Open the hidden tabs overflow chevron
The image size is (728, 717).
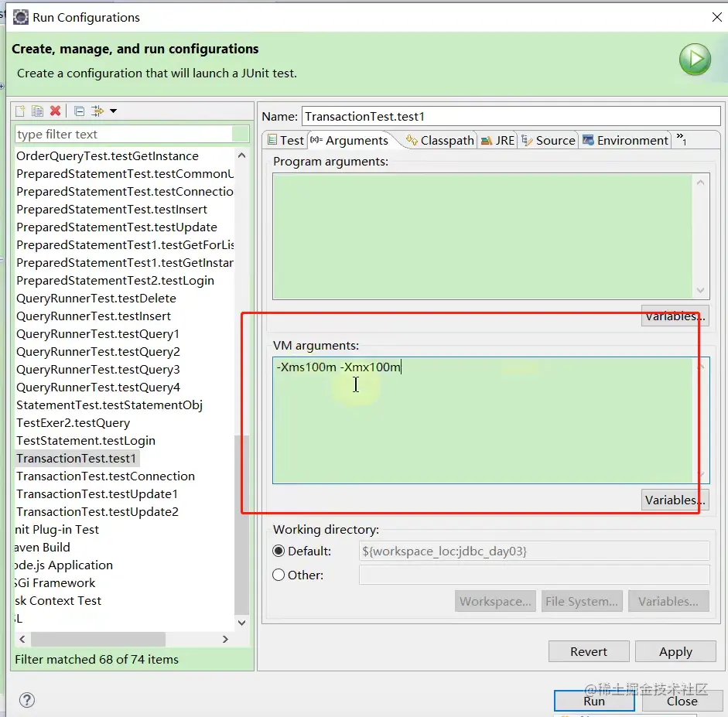point(682,138)
